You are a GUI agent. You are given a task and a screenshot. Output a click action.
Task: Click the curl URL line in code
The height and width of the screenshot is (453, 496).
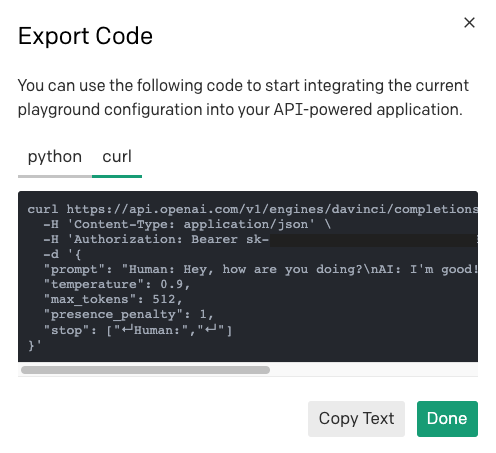[253, 209]
